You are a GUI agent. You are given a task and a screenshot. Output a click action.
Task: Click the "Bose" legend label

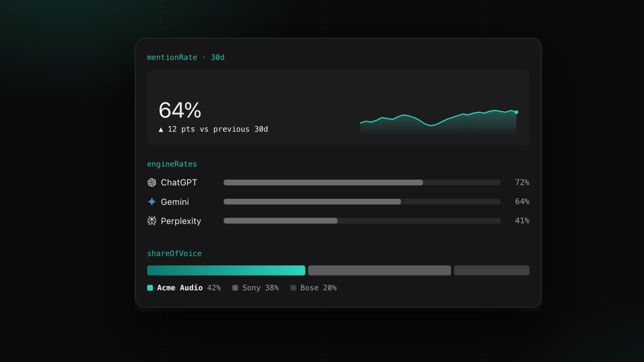tap(309, 288)
